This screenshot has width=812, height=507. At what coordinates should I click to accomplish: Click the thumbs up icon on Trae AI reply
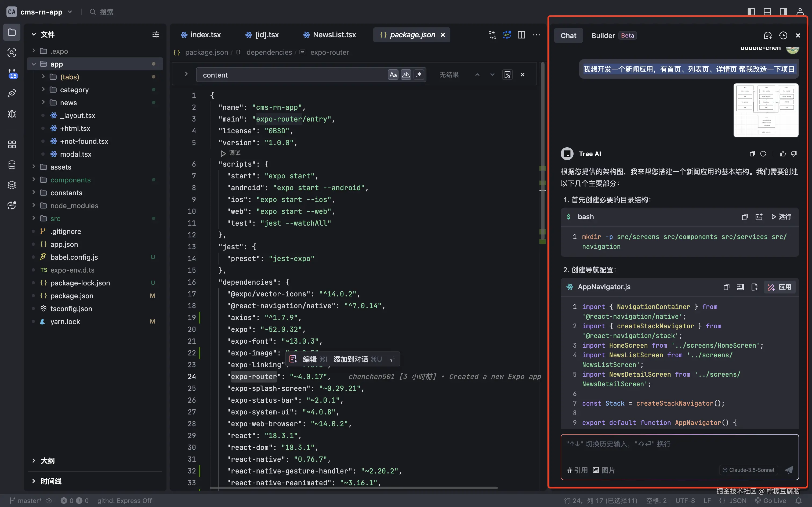tap(783, 153)
